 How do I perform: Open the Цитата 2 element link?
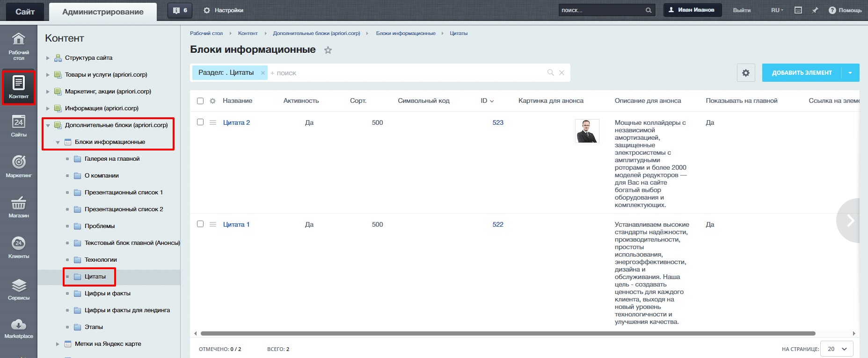[236, 122]
